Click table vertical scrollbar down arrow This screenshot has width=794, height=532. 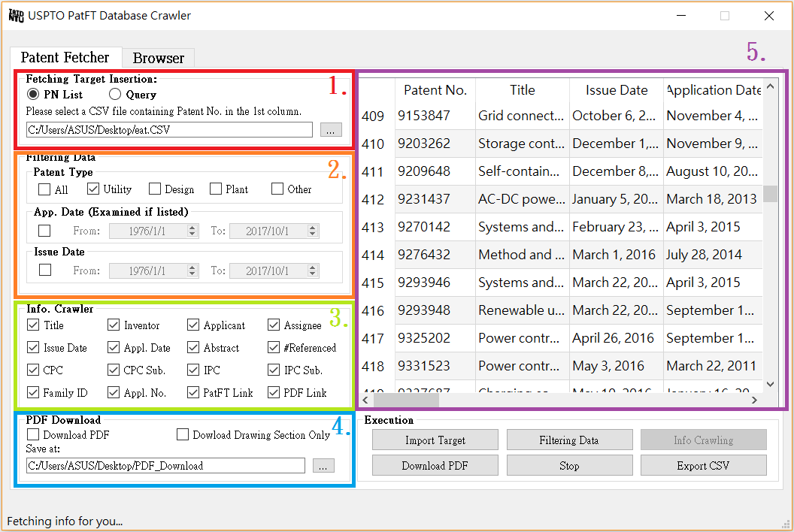[770, 384]
